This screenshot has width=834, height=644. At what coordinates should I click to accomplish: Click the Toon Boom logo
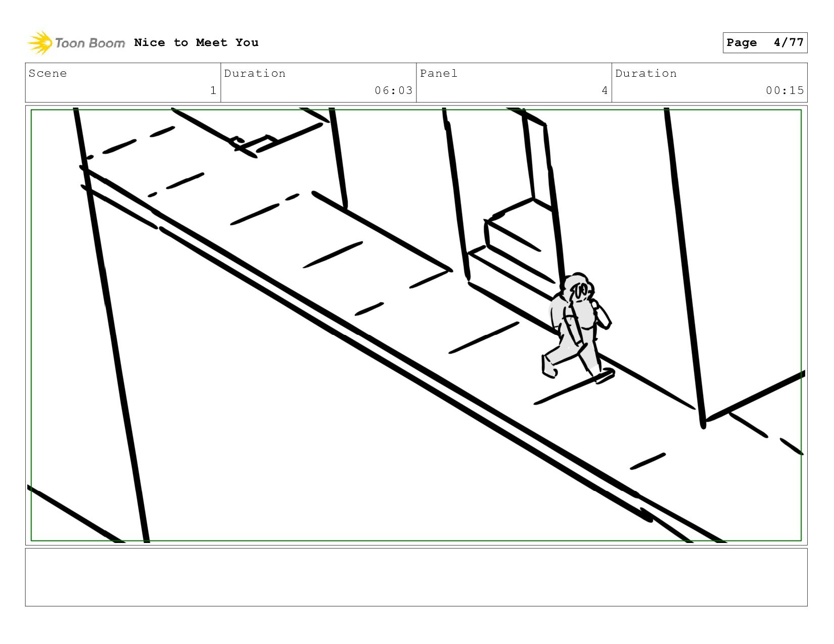click(76, 43)
